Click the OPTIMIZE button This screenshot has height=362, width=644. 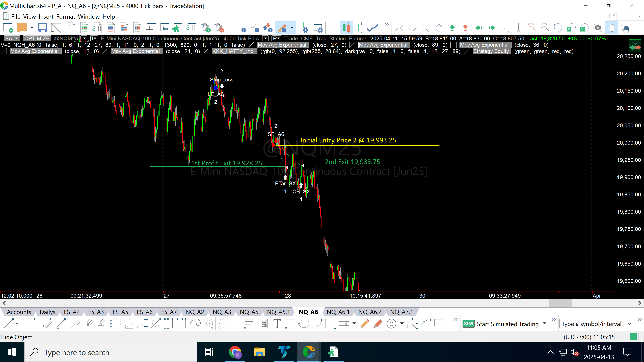coord(37,39)
